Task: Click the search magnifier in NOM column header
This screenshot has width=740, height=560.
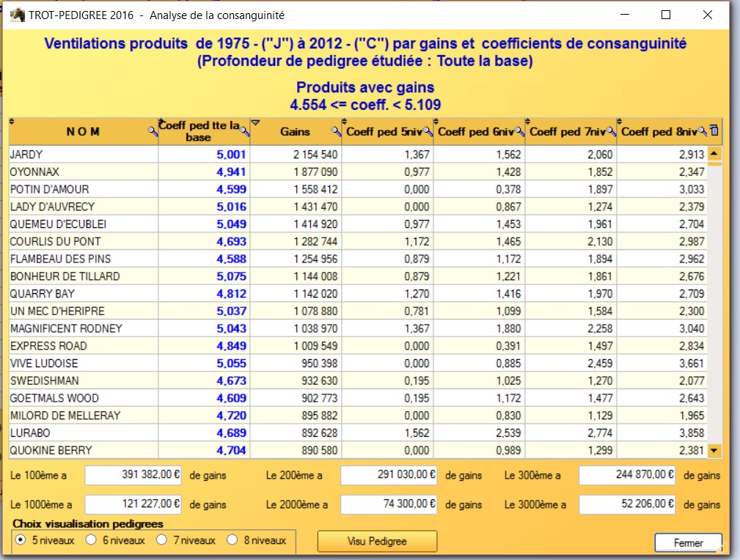Action: click(153, 131)
